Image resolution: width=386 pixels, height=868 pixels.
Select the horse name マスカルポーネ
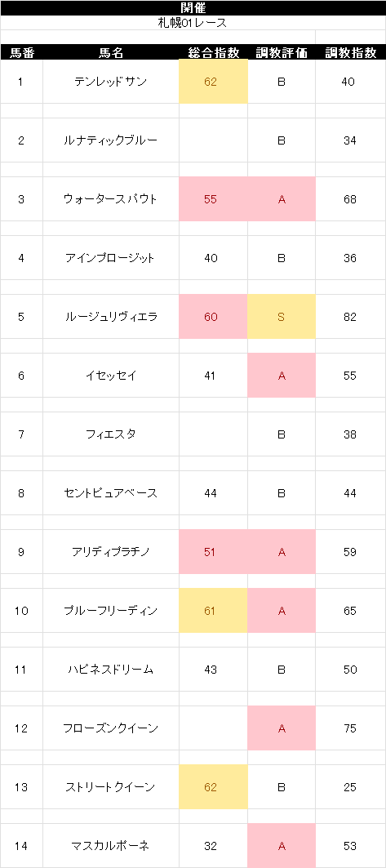(x=111, y=845)
